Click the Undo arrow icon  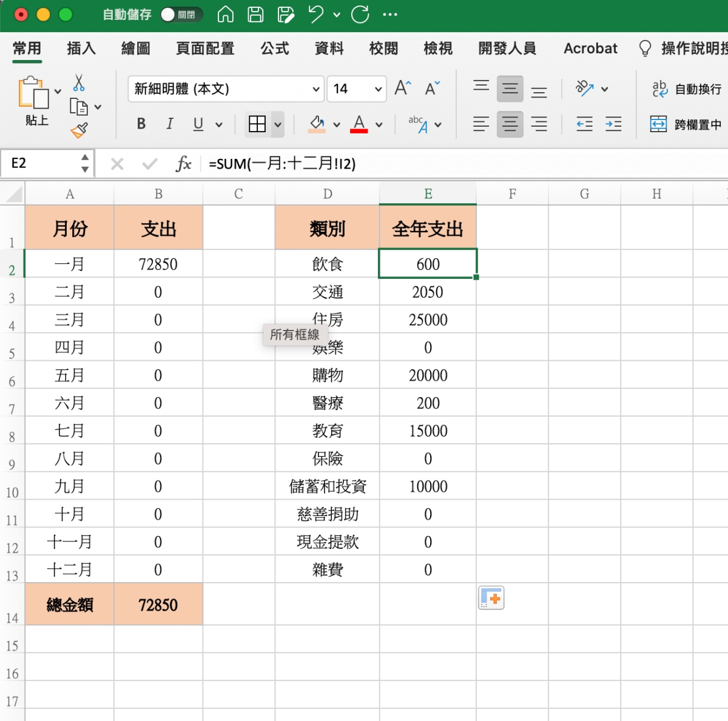click(315, 15)
